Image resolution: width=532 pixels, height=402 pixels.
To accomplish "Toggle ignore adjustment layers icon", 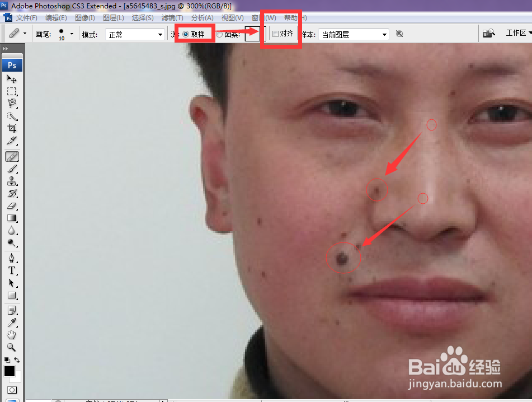I will click(x=399, y=34).
